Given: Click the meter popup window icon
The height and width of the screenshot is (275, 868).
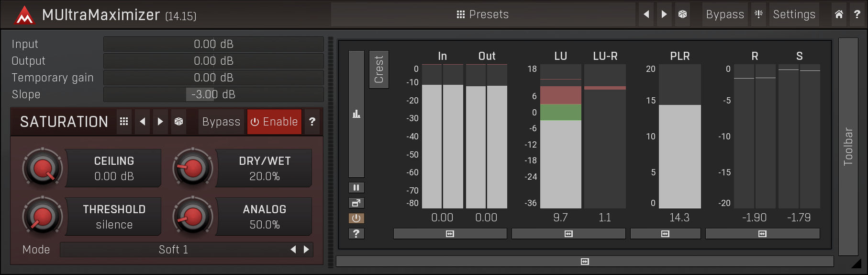Looking at the screenshot, I should click(x=356, y=203).
